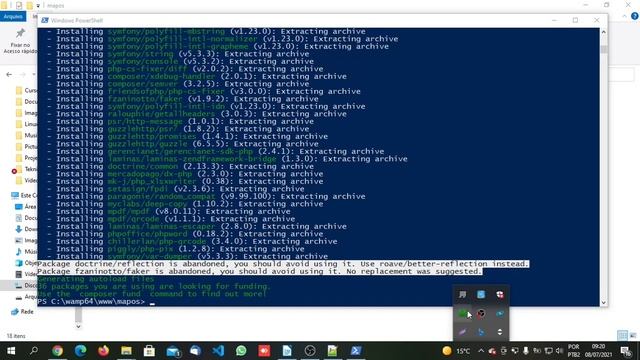This screenshot has height=360, width=640.
Task: Click the fzaninotto/faker abandoned warning line
Action: [260, 271]
